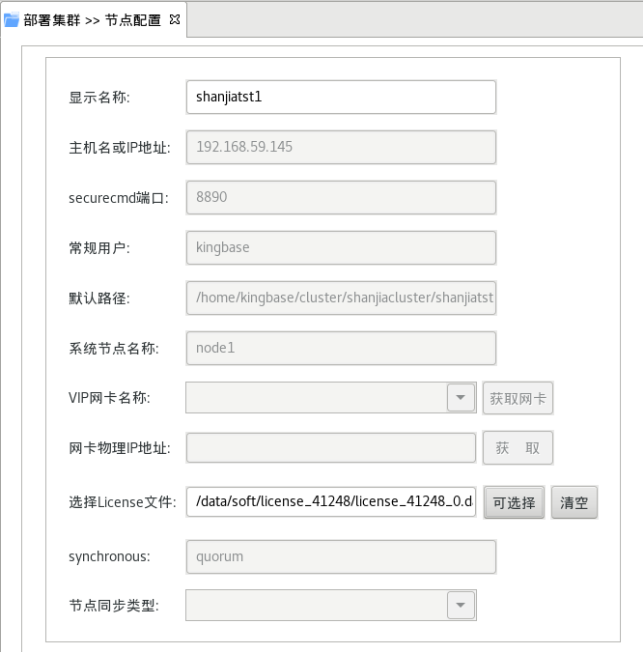Click the 系统节点名称 field showing node1
This screenshot has height=653, width=644.
pos(340,348)
